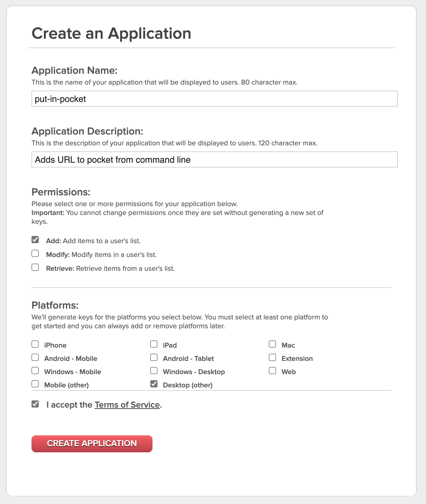Image resolution: width=426 pixels, height=504 pixels.
Task: Select the iPad platform
Action: [154, 344]
